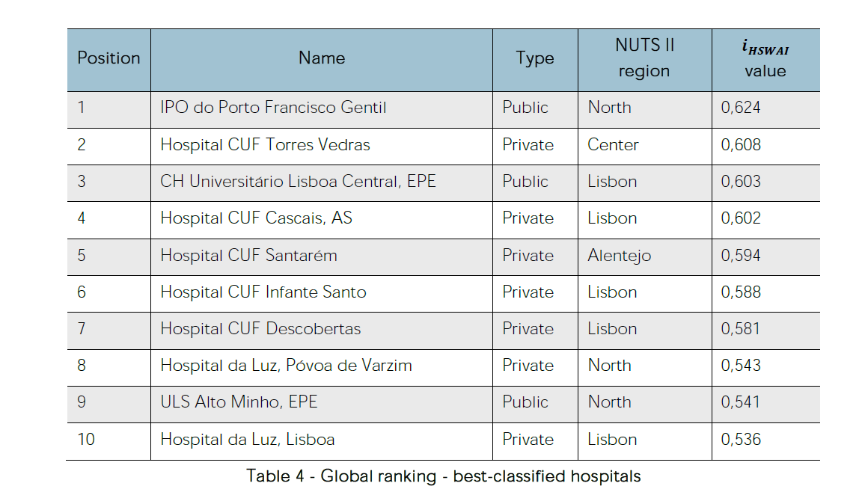The image size is (868, 495).
Task: Select Hospital CUF Torres Vedras name
Action: coord(265,144)
